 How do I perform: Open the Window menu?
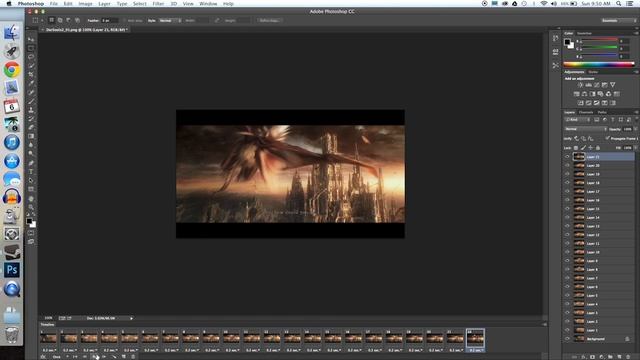[x=208, y=4]
